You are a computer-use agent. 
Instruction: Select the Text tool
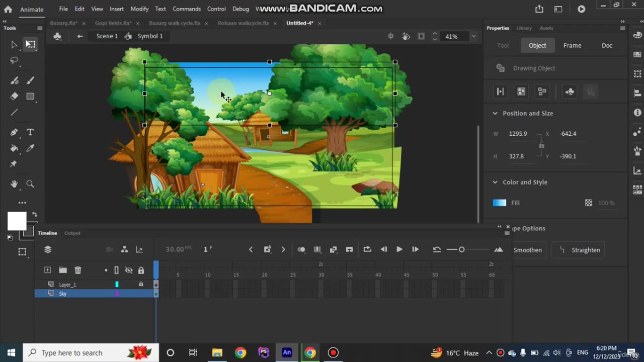(x=30, y=132)
